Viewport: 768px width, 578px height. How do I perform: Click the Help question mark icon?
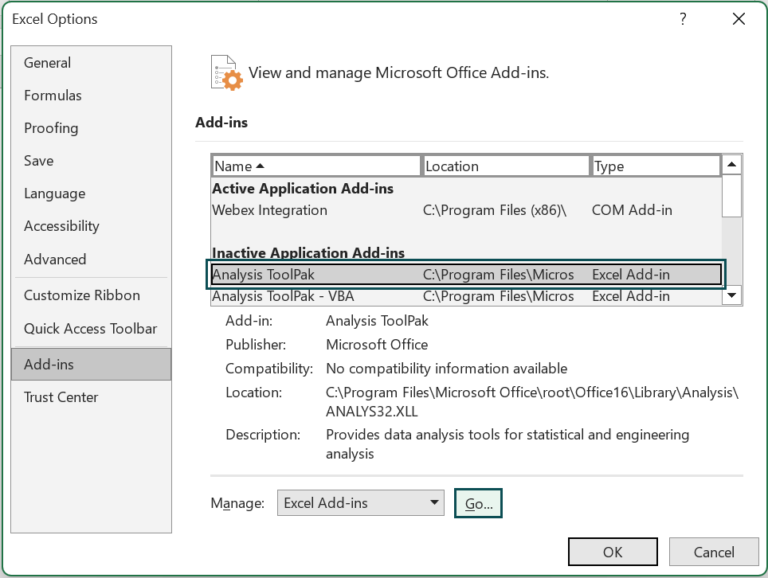[683, 19]
